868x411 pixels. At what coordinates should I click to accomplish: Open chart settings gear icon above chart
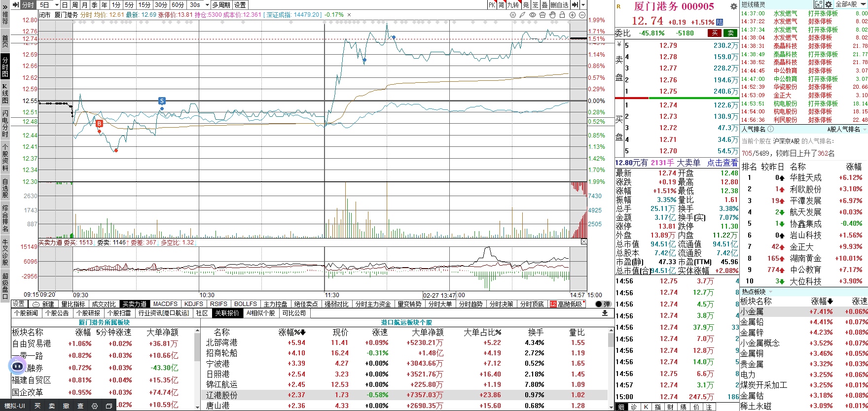(513, 15)
